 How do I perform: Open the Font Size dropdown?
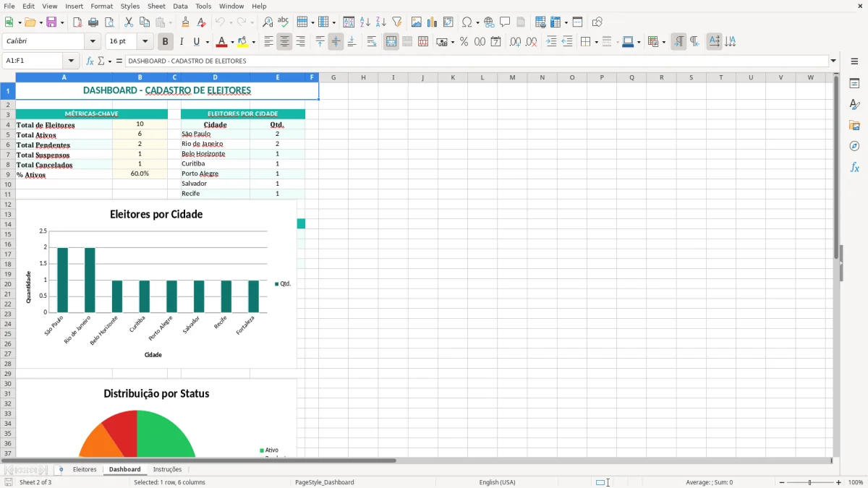[145, 42]
